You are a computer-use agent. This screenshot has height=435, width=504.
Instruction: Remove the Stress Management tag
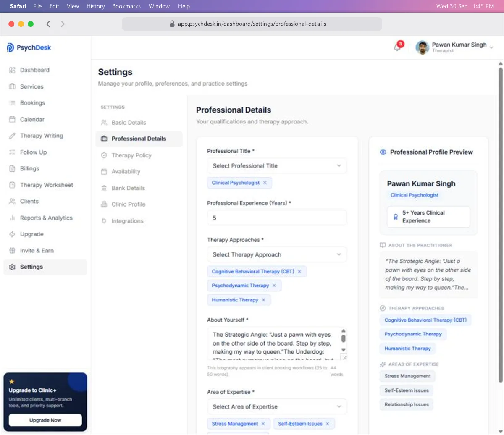tap(263, 424)
